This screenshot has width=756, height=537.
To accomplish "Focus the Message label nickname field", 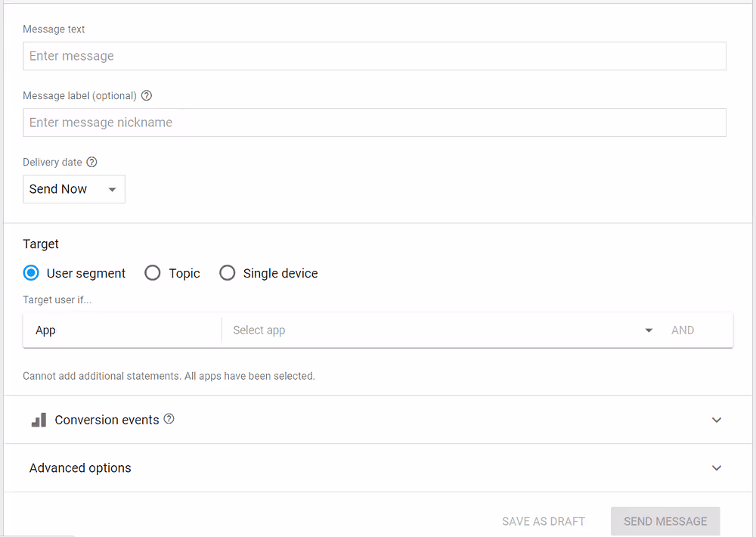I will point(374,123).
